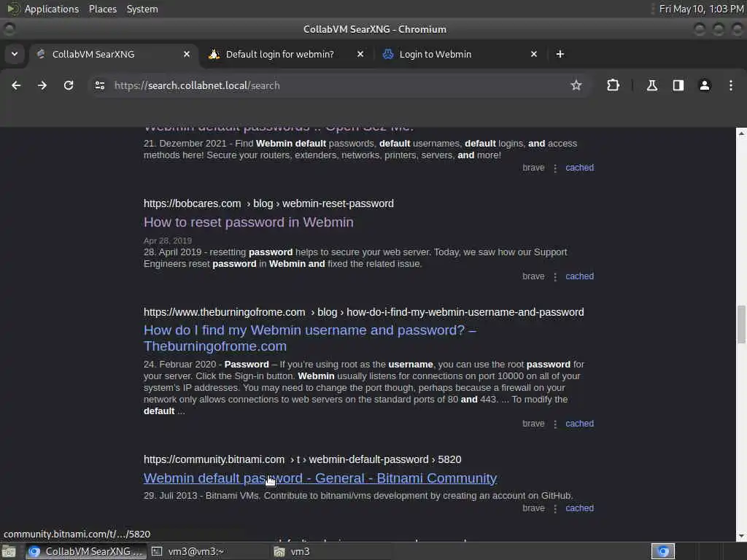
Task: Click brave engine label under bobcares result
Action: [533, 276]
